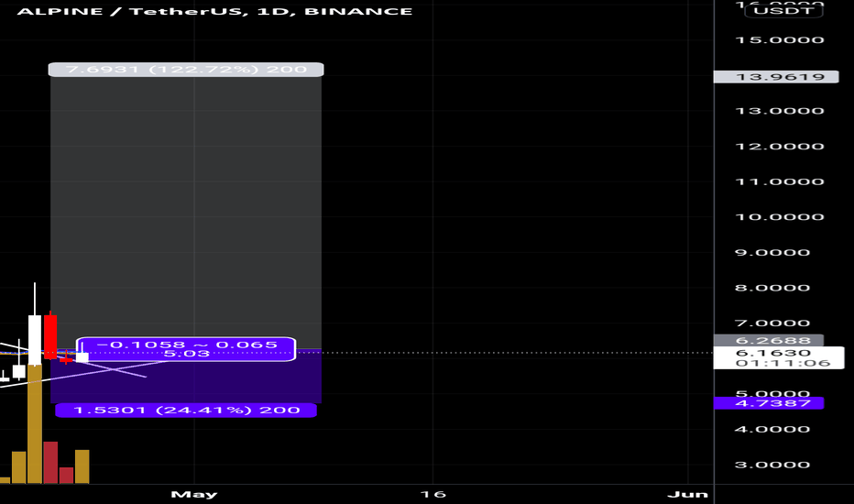Click the profit label 7.6931 (122.72%) 200

pos(186,70)
